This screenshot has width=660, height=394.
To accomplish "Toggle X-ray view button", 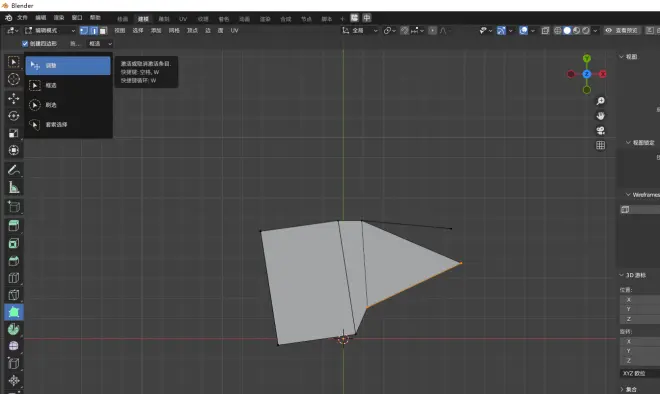I will point(545,30).
